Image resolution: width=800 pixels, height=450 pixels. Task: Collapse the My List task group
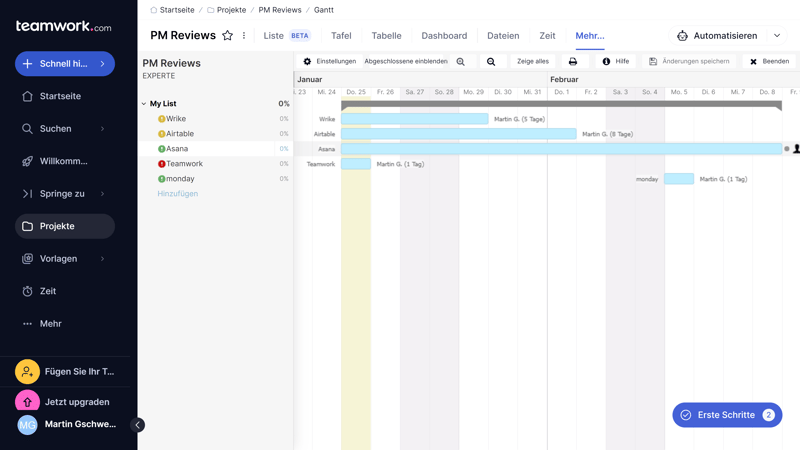(144, 104)
